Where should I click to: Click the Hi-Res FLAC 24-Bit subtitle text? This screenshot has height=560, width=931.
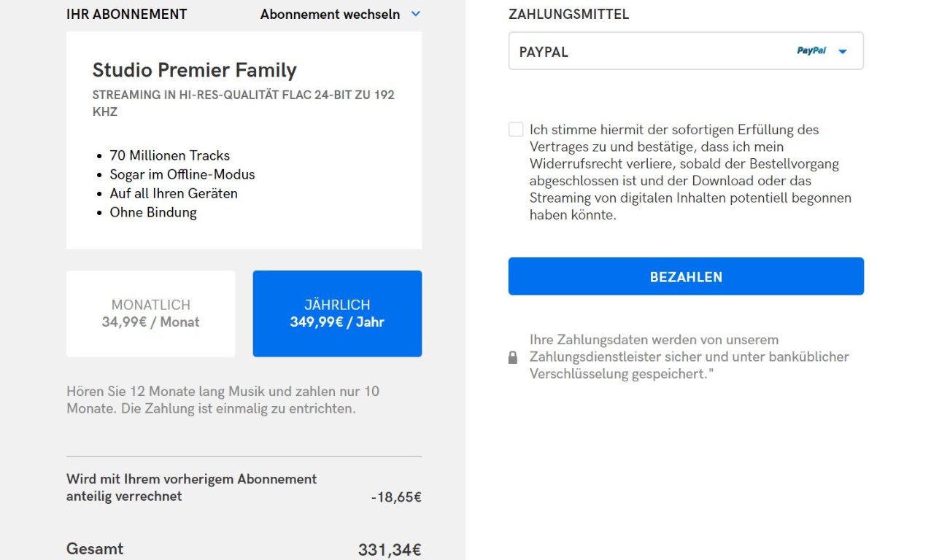pyautogui.click(x=244, y=104)
